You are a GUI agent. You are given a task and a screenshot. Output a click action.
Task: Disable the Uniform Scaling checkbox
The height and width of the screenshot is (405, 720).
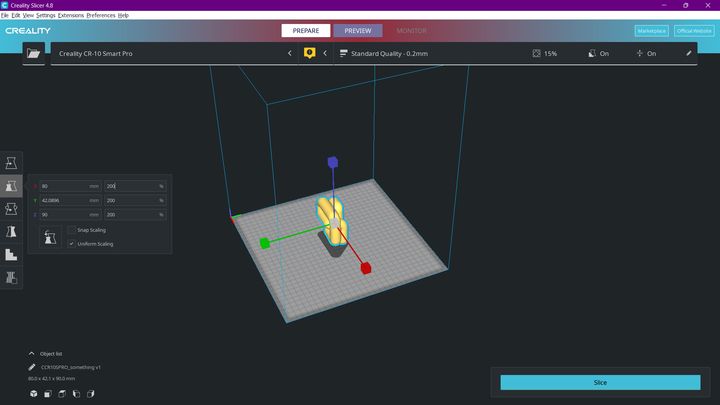[71, 244]
